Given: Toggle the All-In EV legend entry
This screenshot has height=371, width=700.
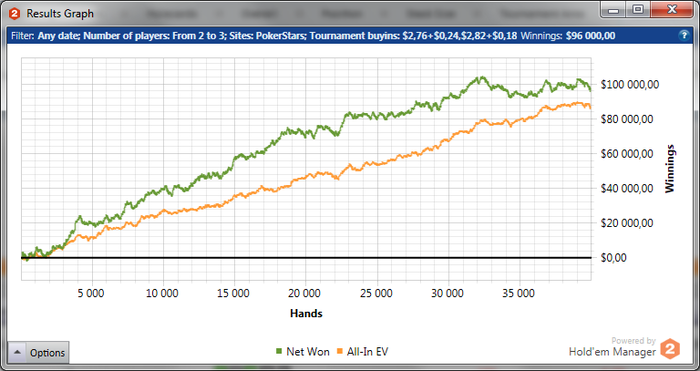Looking at the screenshot, I should [x=362, y=352].
